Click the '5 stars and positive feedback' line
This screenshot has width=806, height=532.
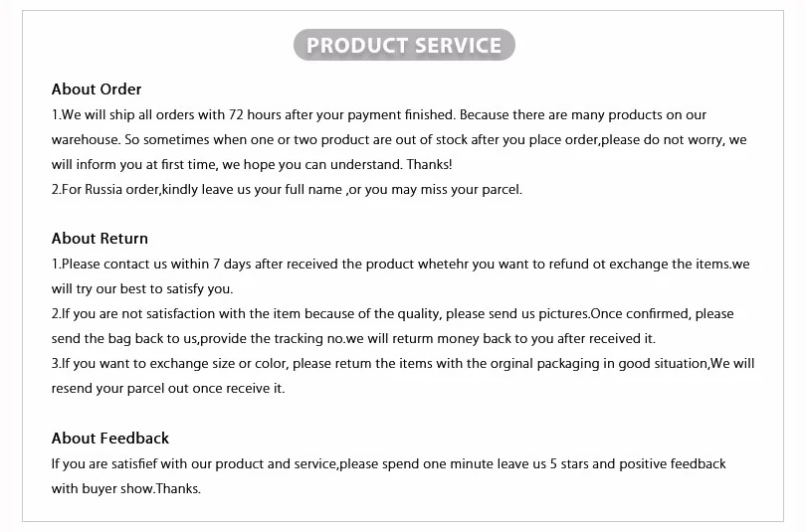(x=389, y=463)
